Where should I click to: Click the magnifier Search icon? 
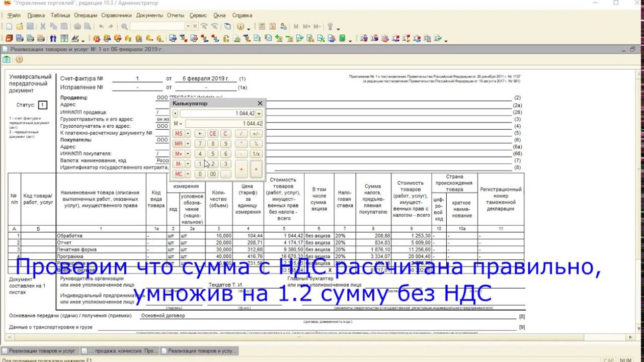coord(124,26)
